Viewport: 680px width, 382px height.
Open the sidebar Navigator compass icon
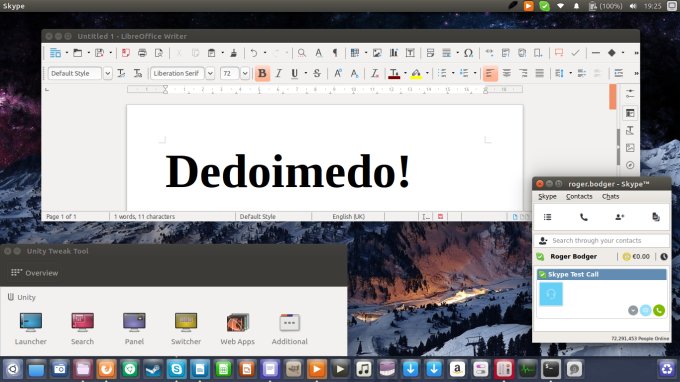coord(630,165)
